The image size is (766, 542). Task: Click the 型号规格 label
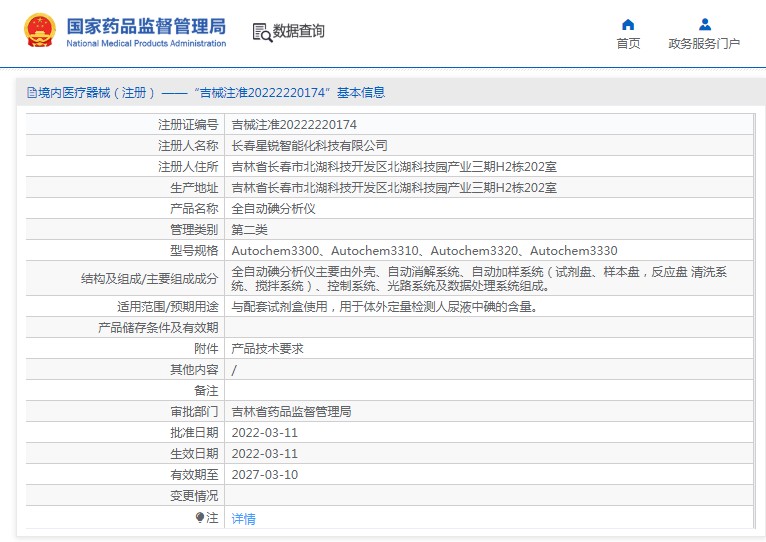click(194, 251)
